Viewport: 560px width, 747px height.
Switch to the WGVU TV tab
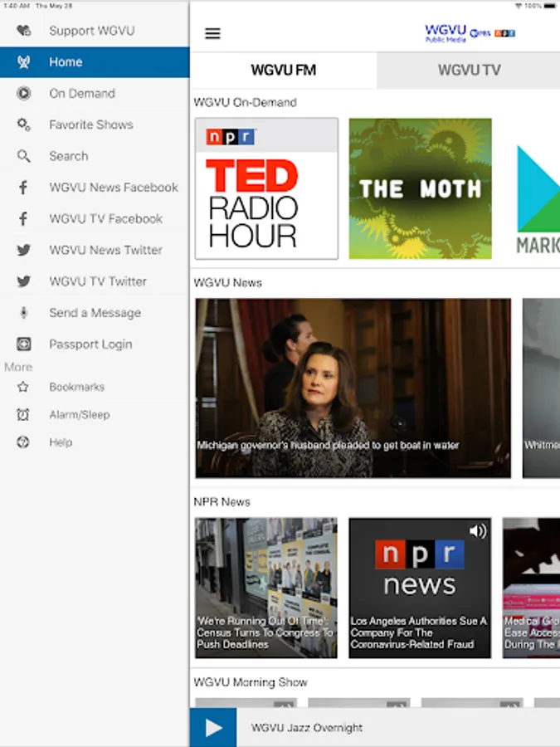pos(469,70)
